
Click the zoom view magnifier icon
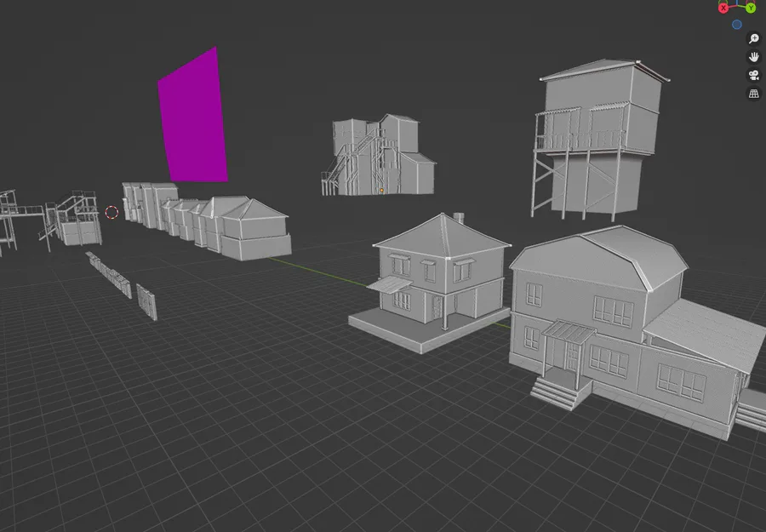pyautogui.click(x=754, y=38)
